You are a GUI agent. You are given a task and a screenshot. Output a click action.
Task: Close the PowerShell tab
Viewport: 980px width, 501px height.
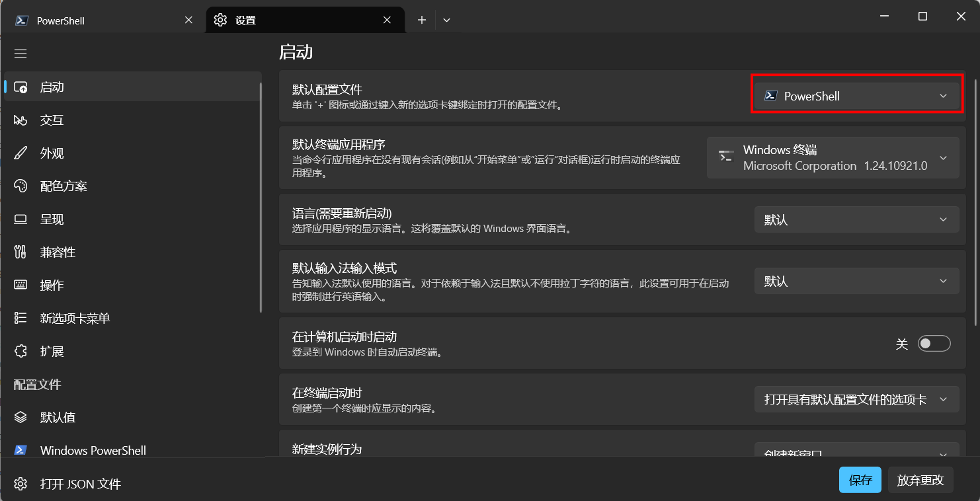tap(188, 20)
